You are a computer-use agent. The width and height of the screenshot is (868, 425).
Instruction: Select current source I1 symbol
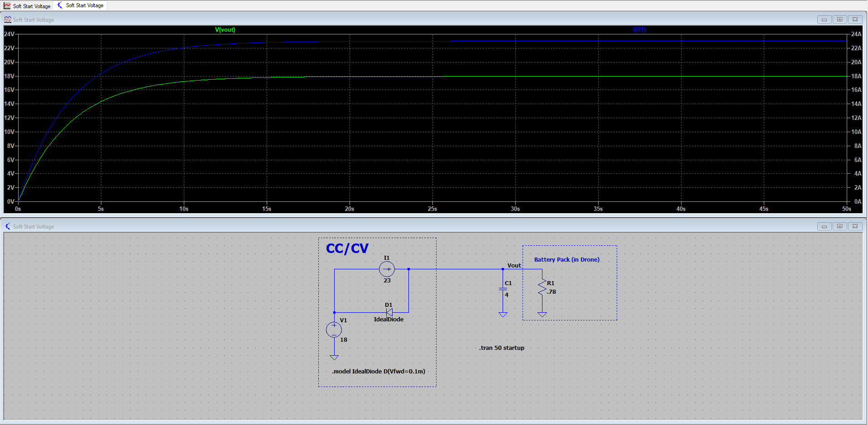[387, 269]
